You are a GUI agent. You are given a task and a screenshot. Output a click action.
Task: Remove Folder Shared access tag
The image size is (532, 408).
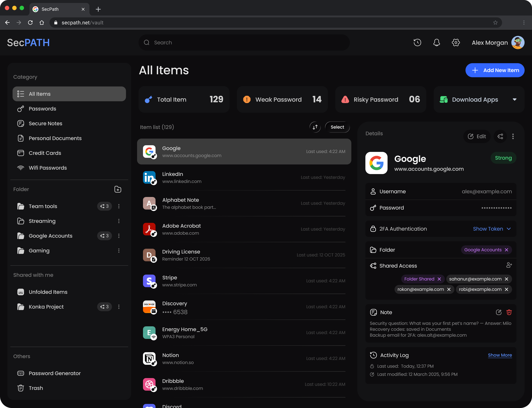439,279
